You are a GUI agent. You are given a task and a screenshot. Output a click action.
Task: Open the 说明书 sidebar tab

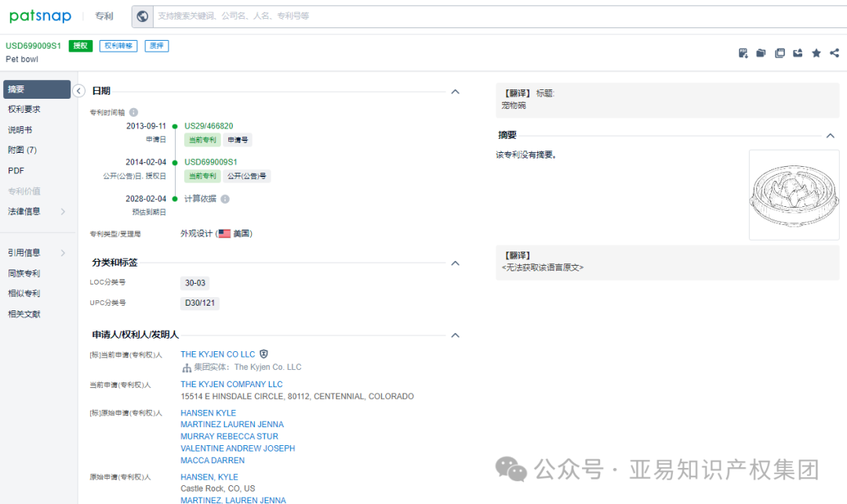20,129
